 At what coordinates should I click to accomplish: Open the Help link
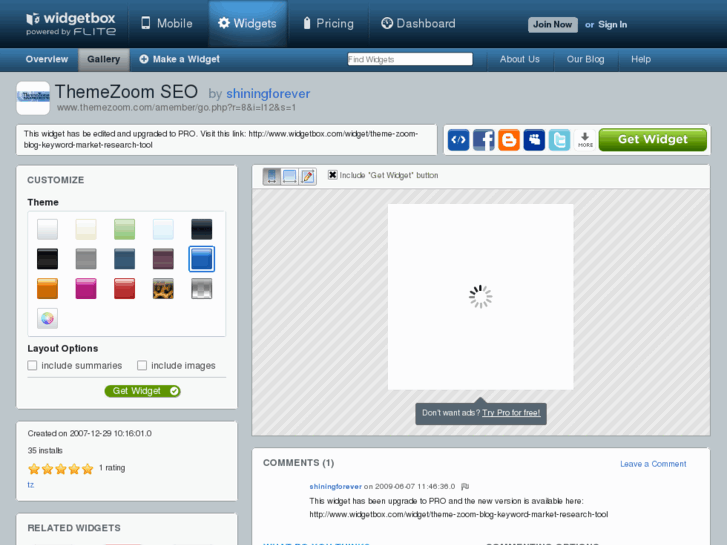click(641, 59)
